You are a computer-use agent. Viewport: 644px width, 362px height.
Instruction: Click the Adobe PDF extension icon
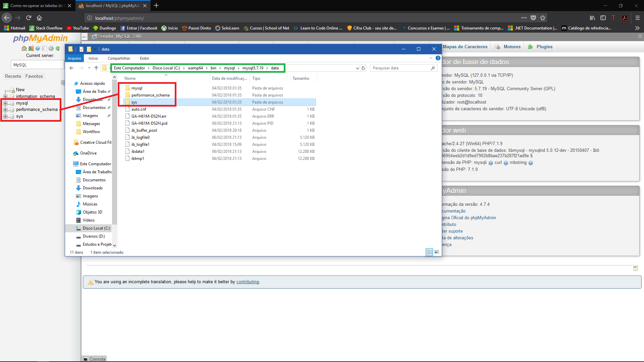click(625, 18)
